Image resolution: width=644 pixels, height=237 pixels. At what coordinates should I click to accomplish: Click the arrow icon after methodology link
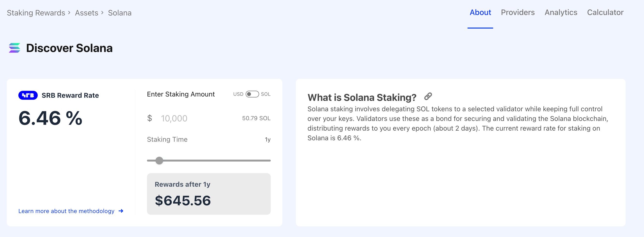pyautogui.click(x=121, y=211)
